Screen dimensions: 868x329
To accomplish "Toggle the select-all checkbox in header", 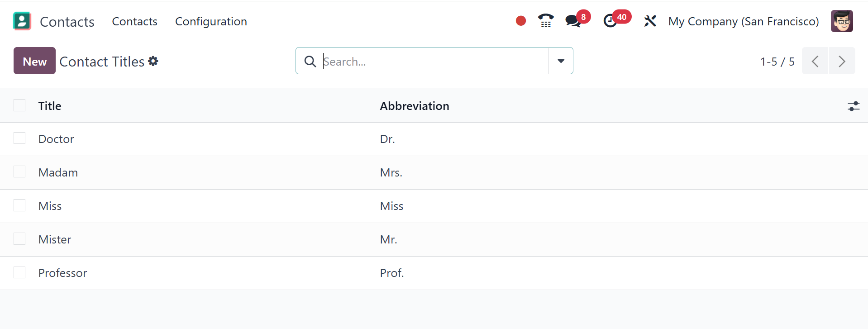I will (x=19, y=105).
